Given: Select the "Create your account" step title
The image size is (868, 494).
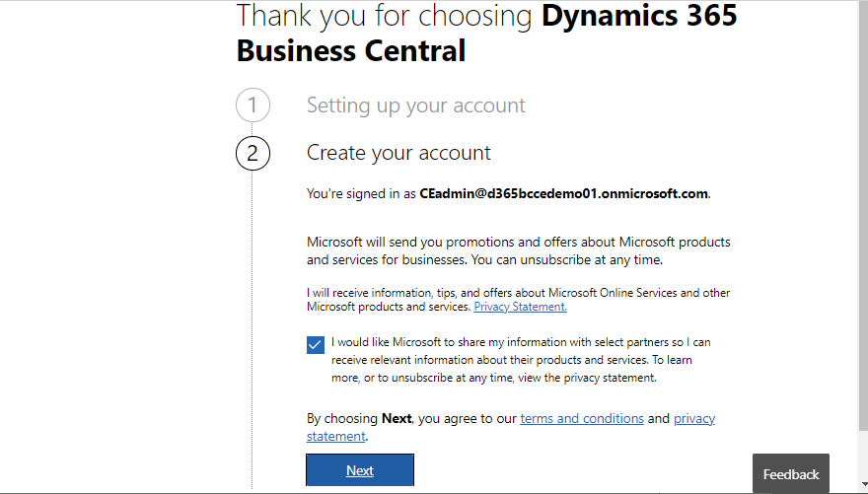Looking at the screenshot, I should (398, 153).
